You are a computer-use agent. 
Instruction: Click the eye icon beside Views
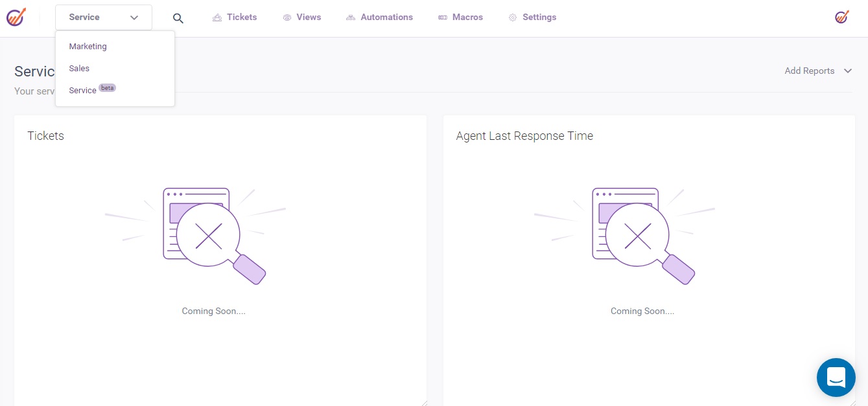[287, 17]
